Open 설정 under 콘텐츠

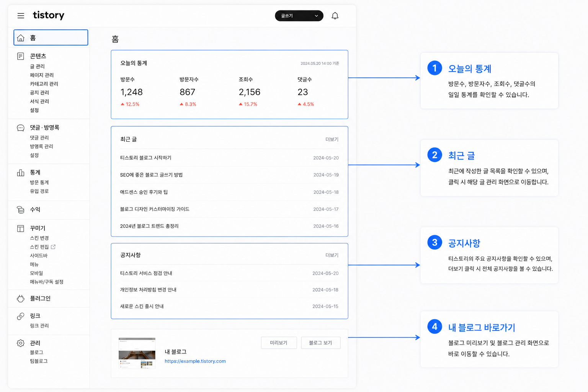tap(34, 110)
